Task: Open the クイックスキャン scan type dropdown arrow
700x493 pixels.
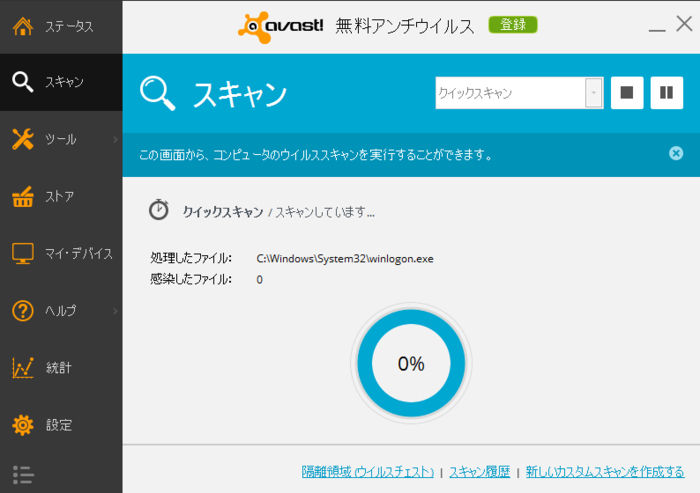Action: pyautogui.click(x=594, y=92)
